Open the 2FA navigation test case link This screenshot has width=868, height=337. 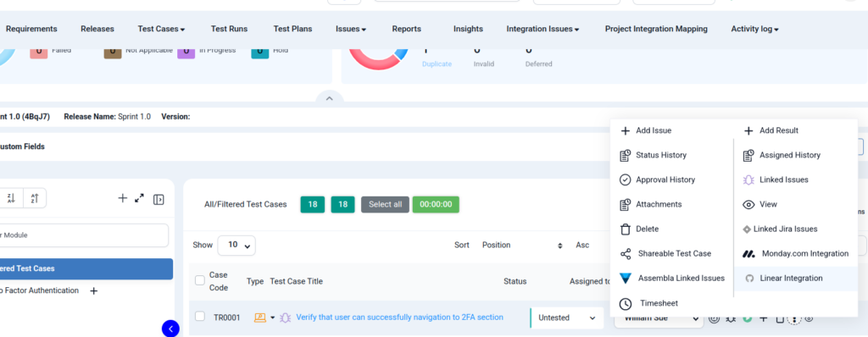click(x=400, y=317)
